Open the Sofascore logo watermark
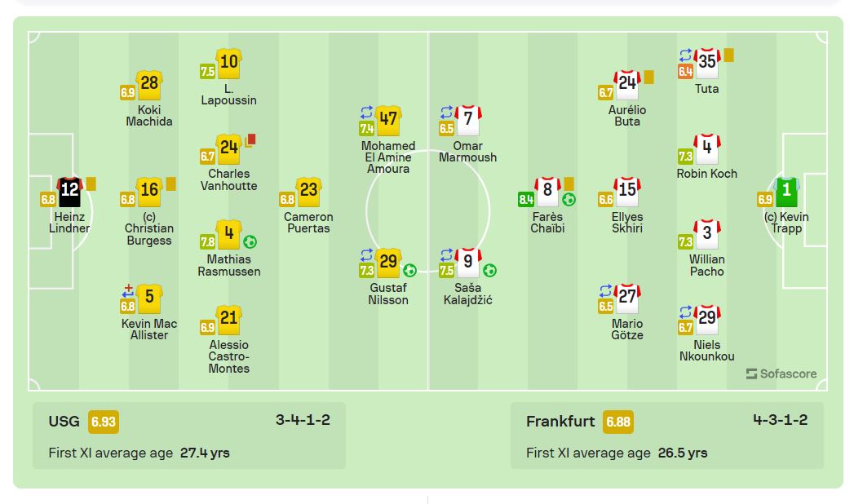This screenshot has height=504, width=854. 781,374
